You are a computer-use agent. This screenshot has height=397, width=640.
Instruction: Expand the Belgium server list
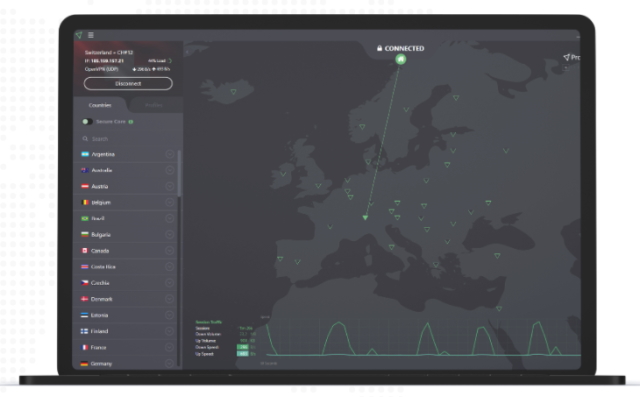click(x=170, y=202)
